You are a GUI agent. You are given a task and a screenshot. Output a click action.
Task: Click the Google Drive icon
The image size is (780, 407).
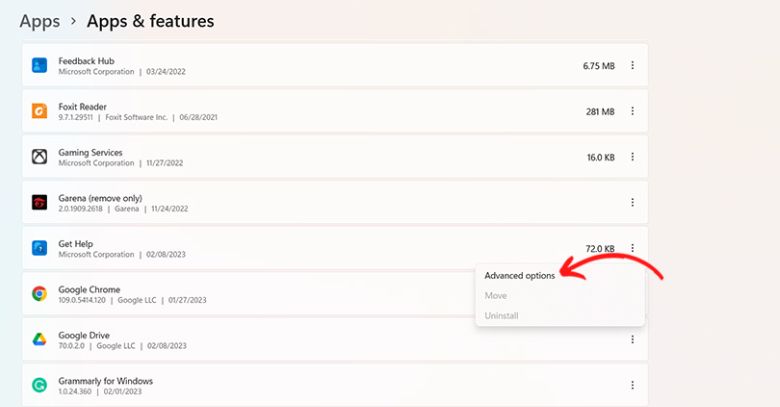39,340
